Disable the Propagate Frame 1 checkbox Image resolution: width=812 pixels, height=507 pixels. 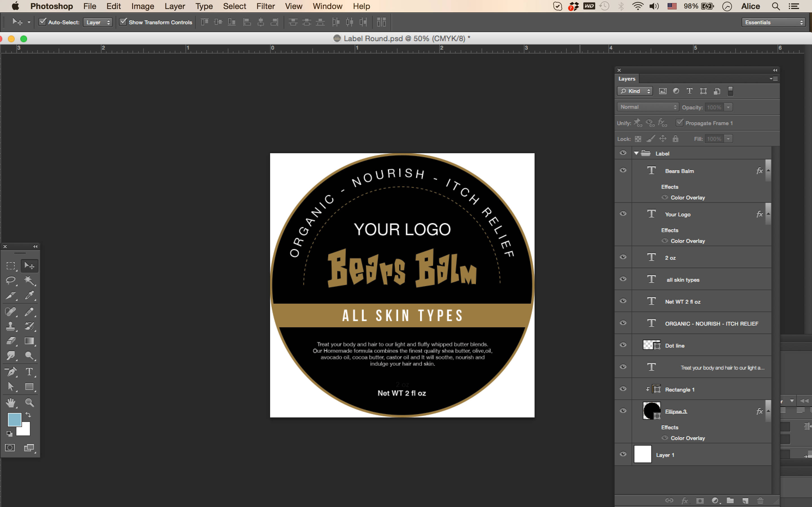pyautogui.click(x=680, y=123)
